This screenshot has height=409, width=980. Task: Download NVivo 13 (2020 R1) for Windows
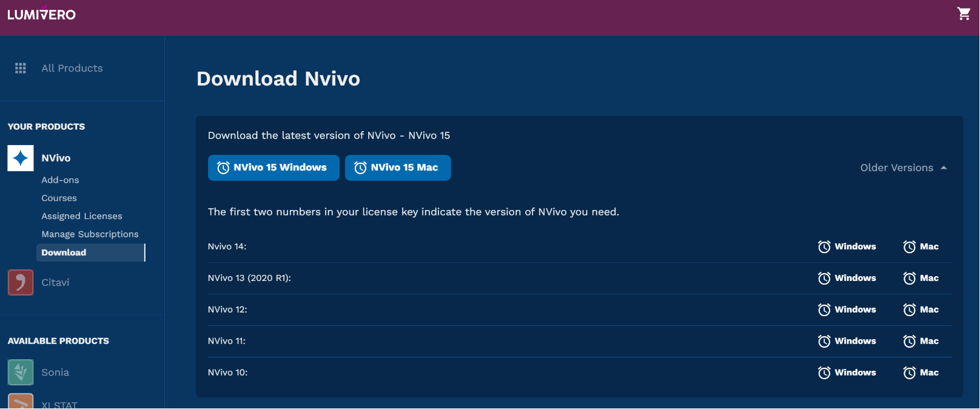[847, 278]
